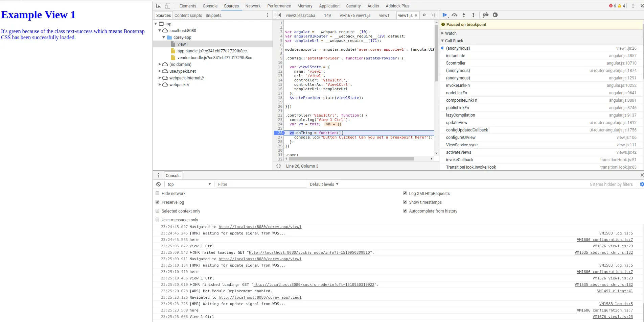Expand the webpack-internal:// tree node

(x=160, y=78)
